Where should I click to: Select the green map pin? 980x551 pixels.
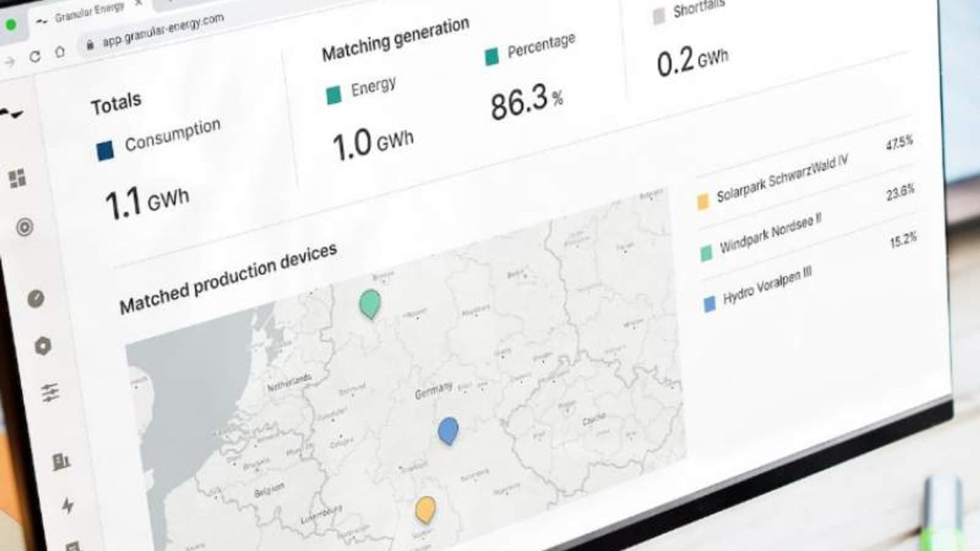[369, 304]
